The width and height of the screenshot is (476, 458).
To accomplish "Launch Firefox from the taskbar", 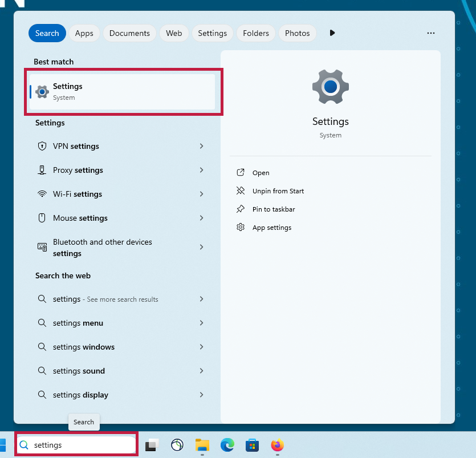I will click(x=278, y=445).
